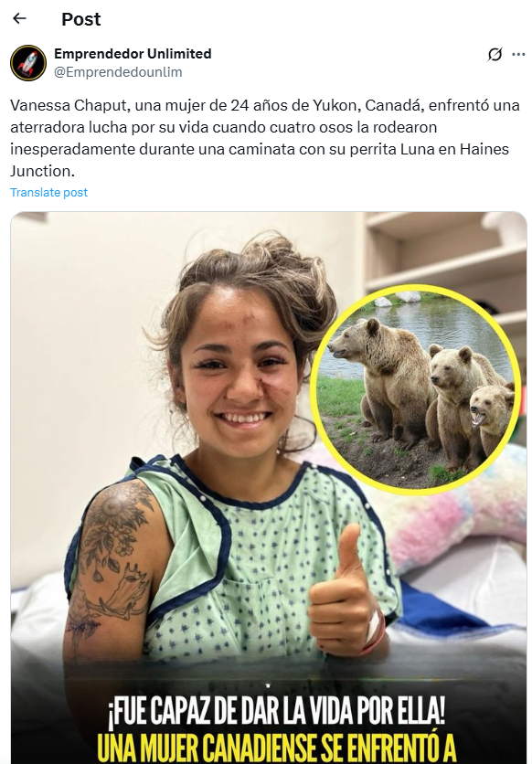532x764 pixels.
Task: Click the Post header title
Action: click(x=80, y=19)
